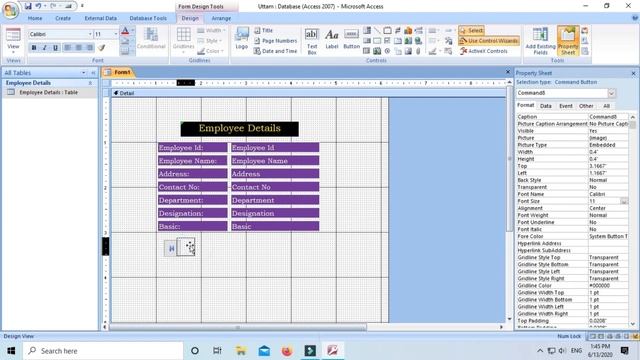The height and width of the screenshot is (360, 640).
Task: Choose the Line control tool
Action: (377, 30)
